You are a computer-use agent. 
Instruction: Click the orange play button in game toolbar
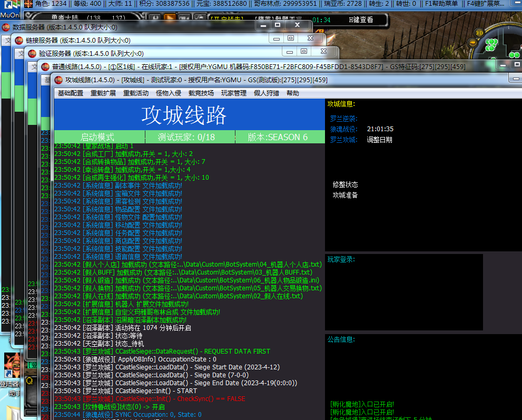pyautogui.click(x=169, y=17)
